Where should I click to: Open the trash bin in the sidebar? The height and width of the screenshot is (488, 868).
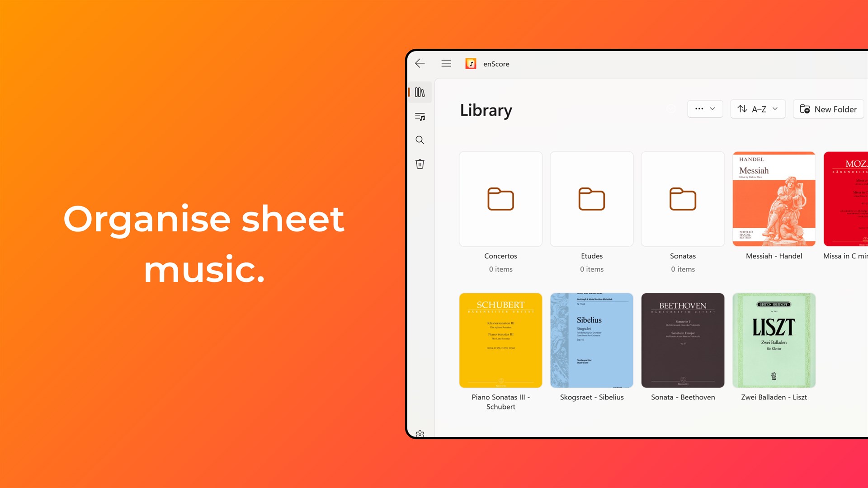(x=420, y=164)
